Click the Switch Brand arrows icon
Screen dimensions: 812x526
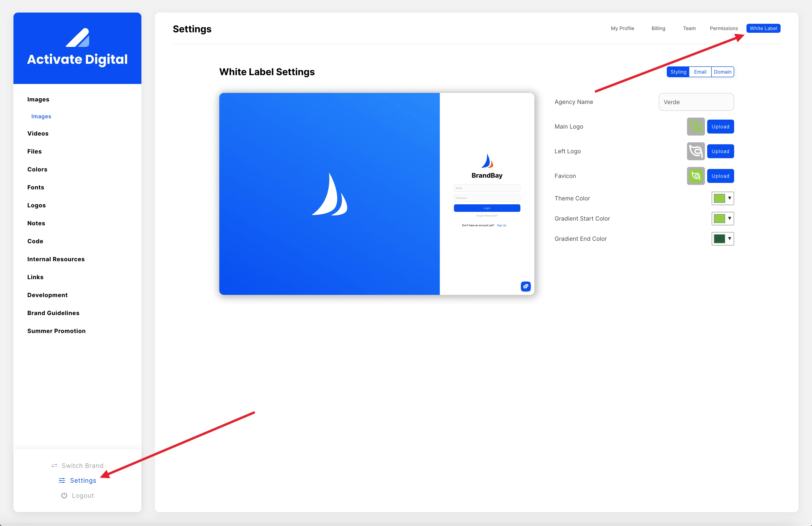54,466
